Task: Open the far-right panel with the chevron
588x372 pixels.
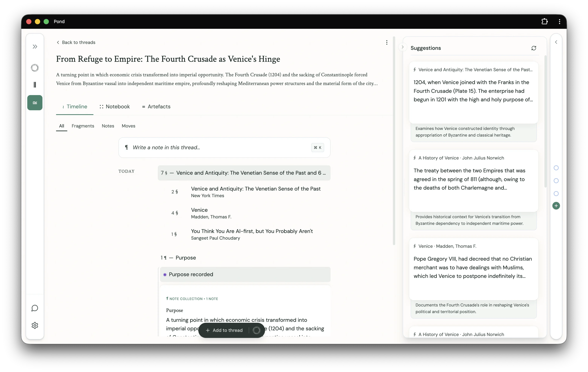Action: click(x=556, y=42)
